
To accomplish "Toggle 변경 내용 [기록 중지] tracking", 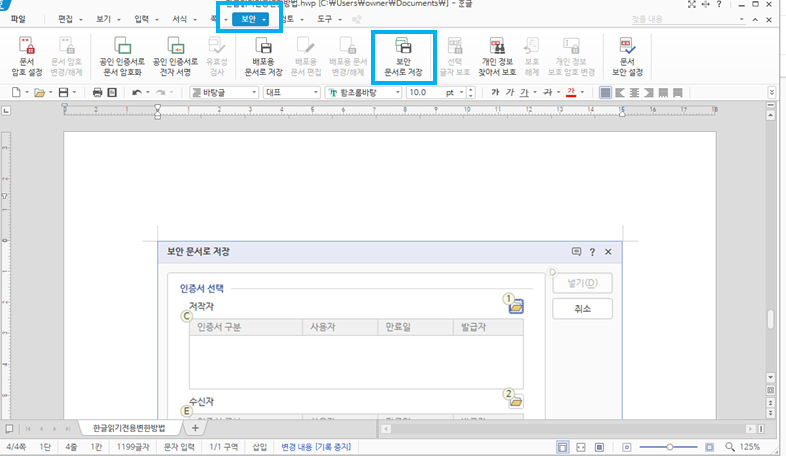I will click(316, 446).
